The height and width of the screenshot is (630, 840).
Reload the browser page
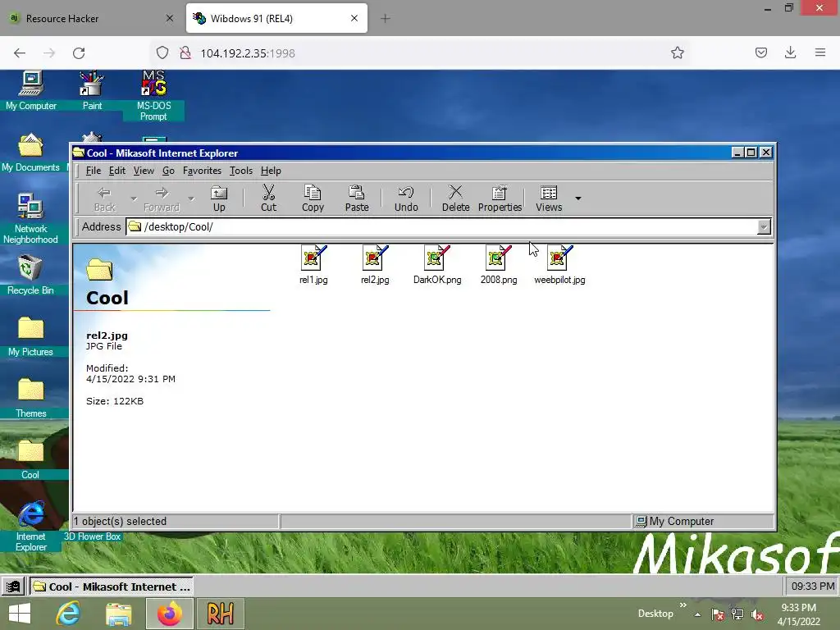(79, 53)
